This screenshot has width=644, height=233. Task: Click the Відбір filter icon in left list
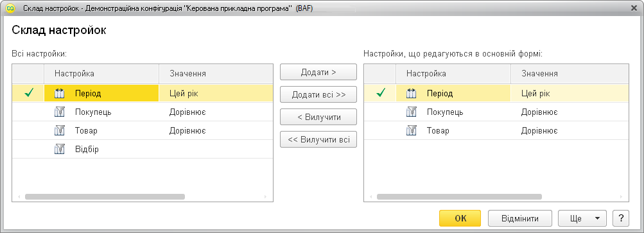(x=60, y=149)
